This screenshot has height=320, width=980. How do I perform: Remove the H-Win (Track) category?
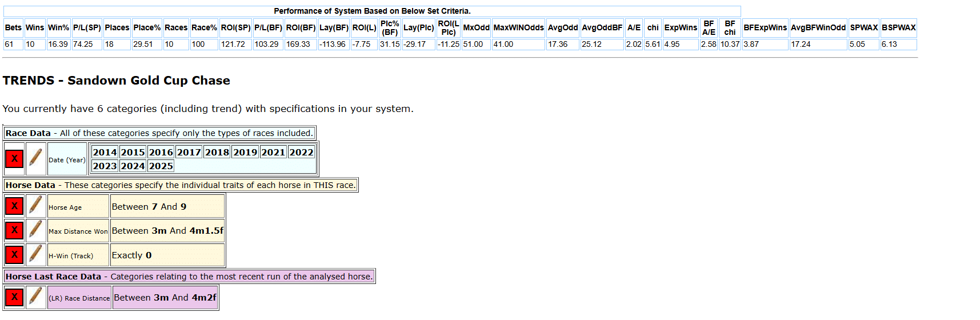(14, 255)
